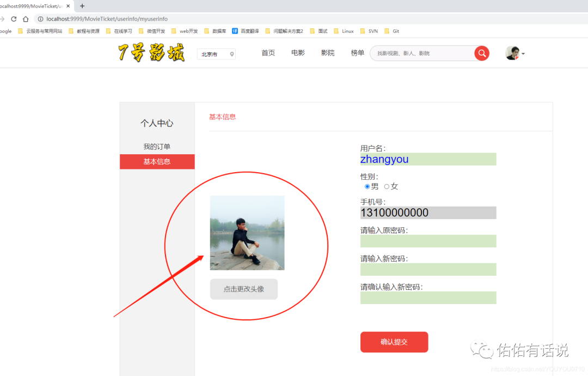Close the current browser tab
Screen dimensions: 588x376
(x=68, y=6)
